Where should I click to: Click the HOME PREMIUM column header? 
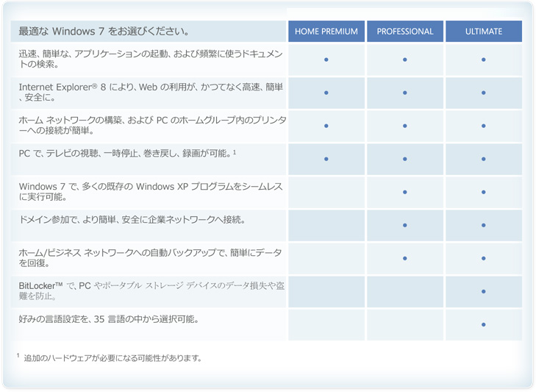coord(326,32)
